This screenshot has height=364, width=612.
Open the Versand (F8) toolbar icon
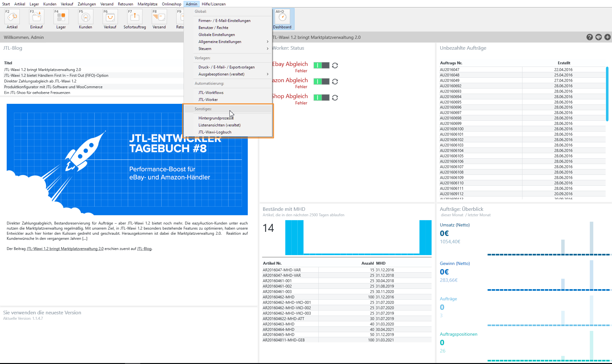click(x=159, y=19)
